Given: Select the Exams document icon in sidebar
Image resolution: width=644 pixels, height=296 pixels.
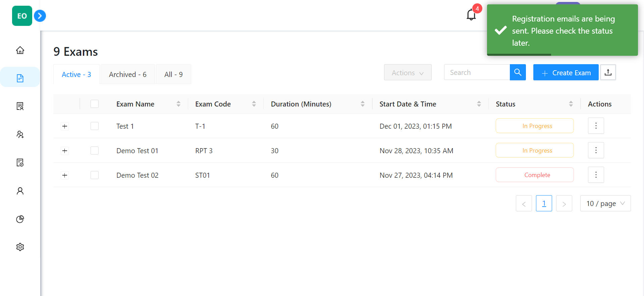Looking at the screenshot, I should (20, 78).
